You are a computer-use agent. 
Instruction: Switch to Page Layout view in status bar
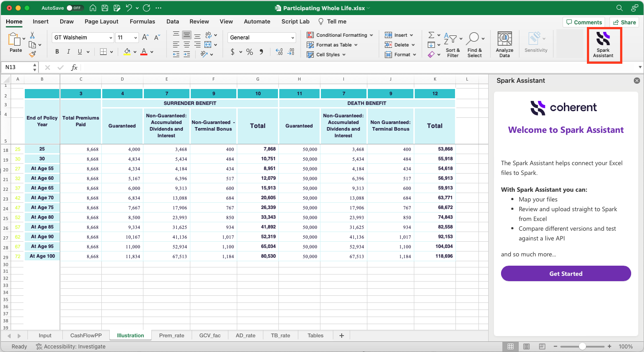[526, 346]
